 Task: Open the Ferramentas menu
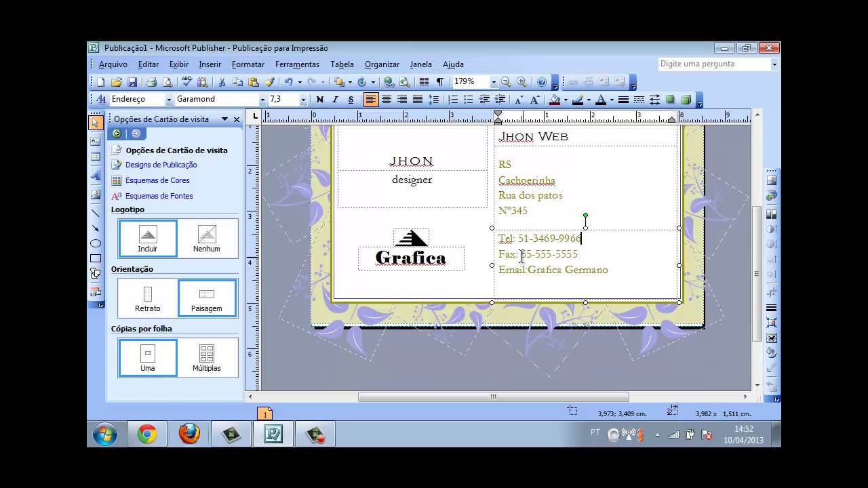pyautogui.click(x=297, y=64)
